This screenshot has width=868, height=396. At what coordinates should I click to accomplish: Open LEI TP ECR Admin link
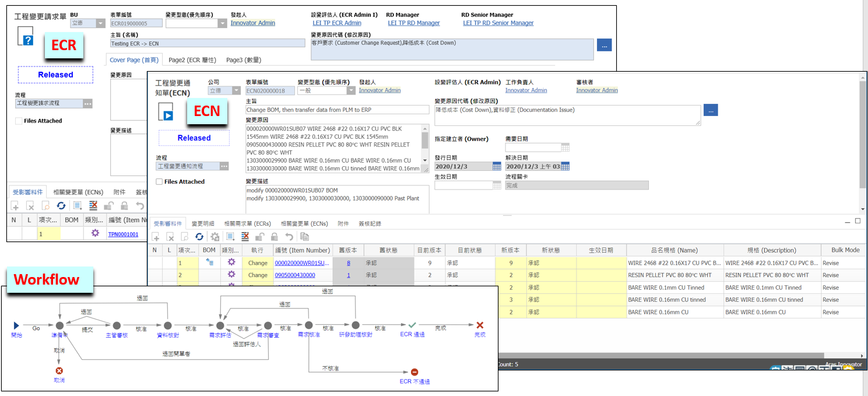(337, 23)
